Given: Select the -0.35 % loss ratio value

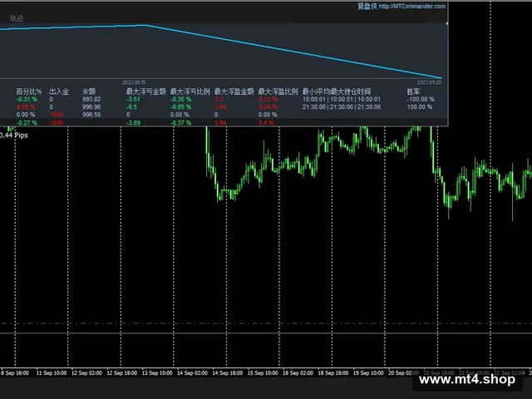Looking at the screenshot, I should pos(180,100).
